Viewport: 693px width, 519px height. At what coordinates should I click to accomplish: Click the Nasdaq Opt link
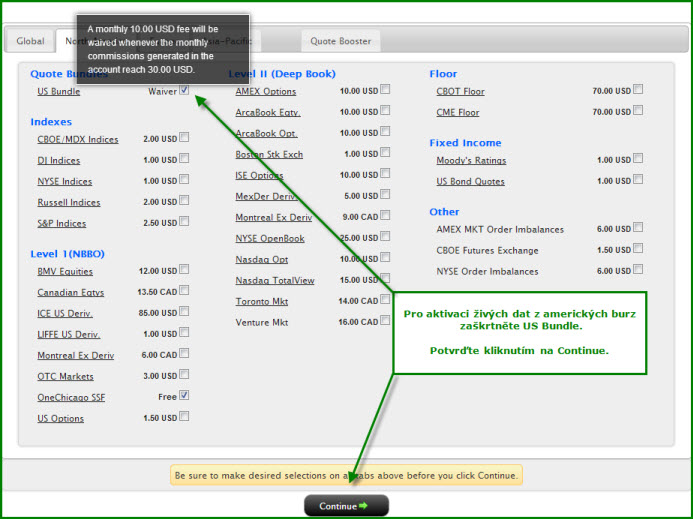[x=262, y=260]
